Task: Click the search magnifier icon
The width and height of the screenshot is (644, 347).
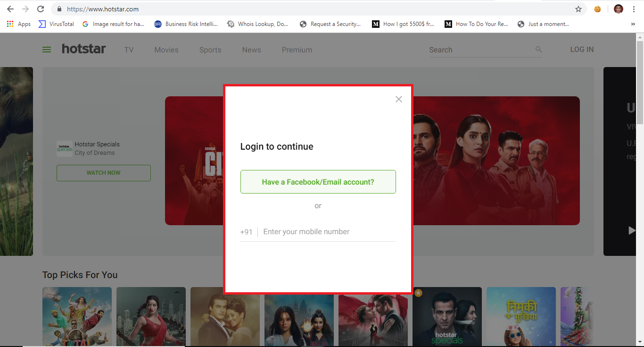Action: (x=538, y=49)
